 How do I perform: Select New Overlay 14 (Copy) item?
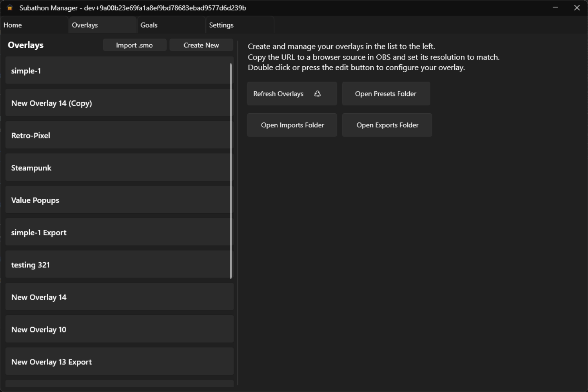(118, 103)
